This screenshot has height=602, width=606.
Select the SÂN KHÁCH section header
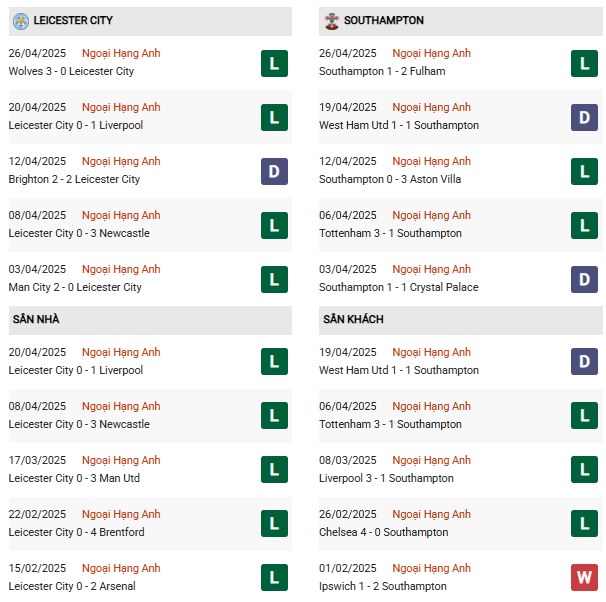point(460,320)
